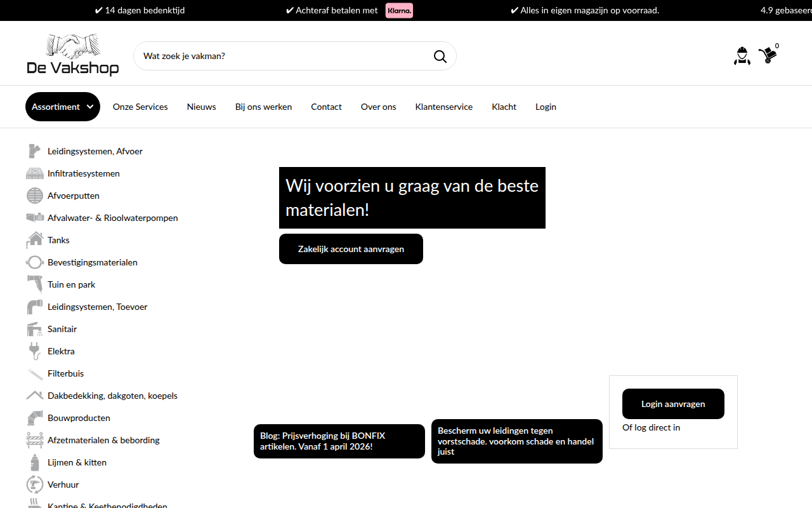812x508 pixels.
Task: Click the search magnifier icon
Action: tap(440, 57)
